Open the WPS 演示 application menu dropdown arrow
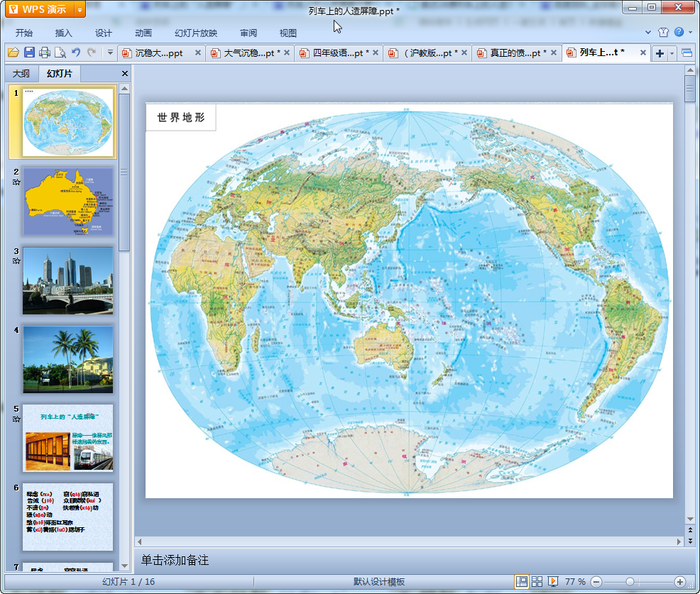The image size is (700, 594). (x=79, y=10)
